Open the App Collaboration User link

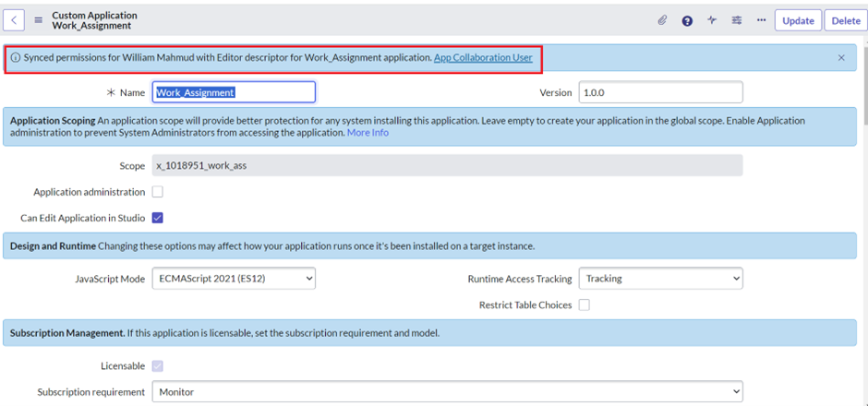483,57
